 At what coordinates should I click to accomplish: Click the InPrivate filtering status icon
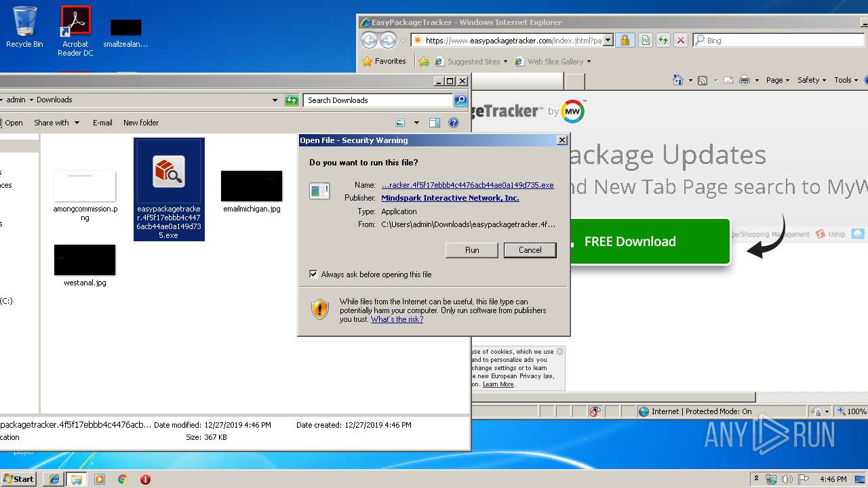pyautogui.click(x=595, y=411)
